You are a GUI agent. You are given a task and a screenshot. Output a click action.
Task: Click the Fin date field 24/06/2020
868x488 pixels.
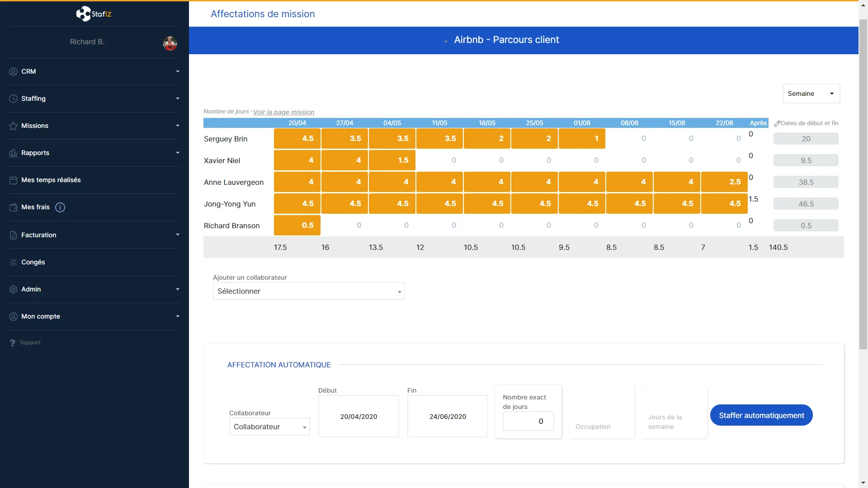click(448, 416)
